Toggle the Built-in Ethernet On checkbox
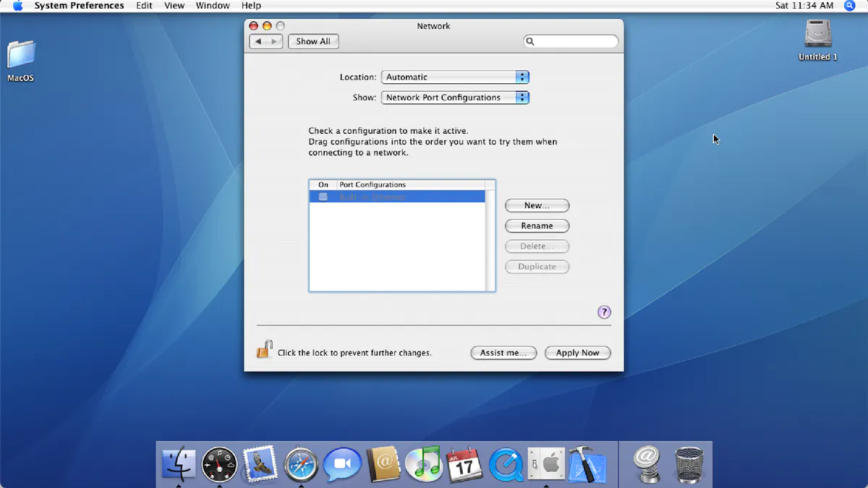Viewport: 868px width, 488px height. click(x=323, y=197)
